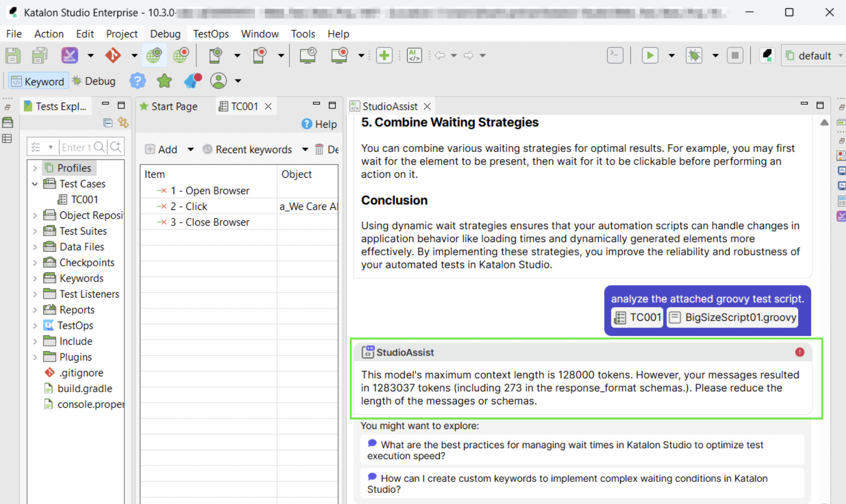This screenshot has height=504, width=846.
Task: Click the Record Mobile icon
Action: (x=259, y=55)
